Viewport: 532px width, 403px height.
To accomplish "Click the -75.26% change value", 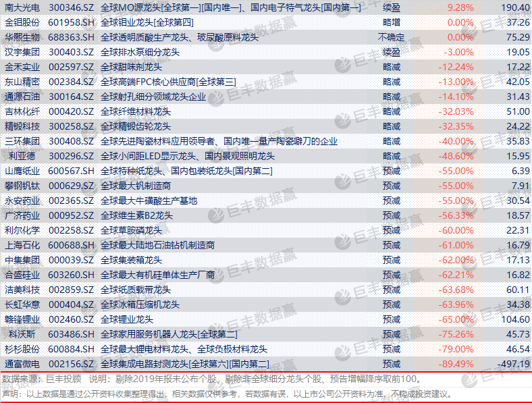I will (x=456, y=334).
